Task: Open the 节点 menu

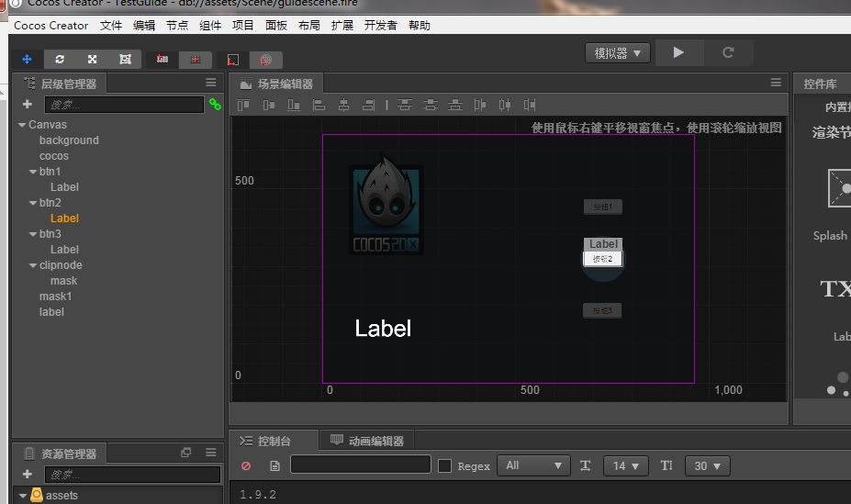Action: [x=177, y=26]
